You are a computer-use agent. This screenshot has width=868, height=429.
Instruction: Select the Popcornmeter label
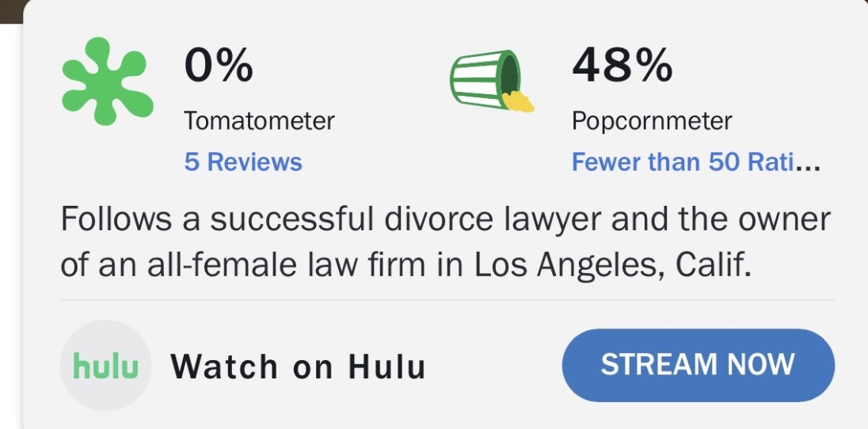[x=652, y=121]
